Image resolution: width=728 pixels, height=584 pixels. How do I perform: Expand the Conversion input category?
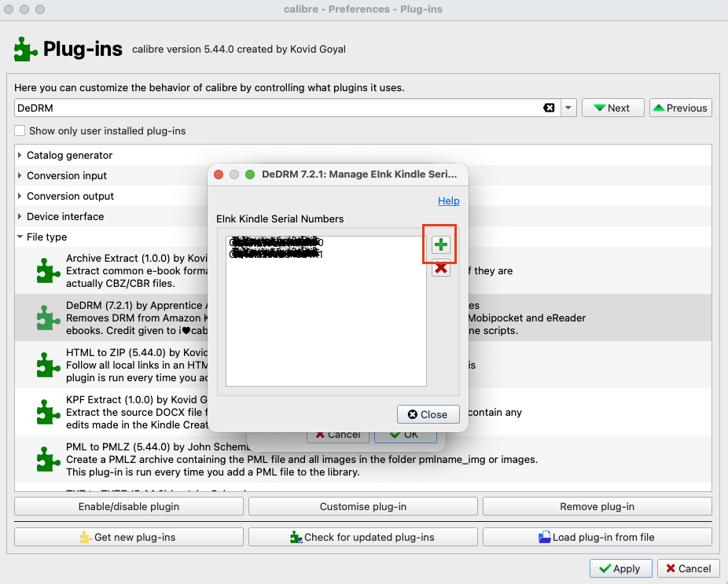coord(20,176)
